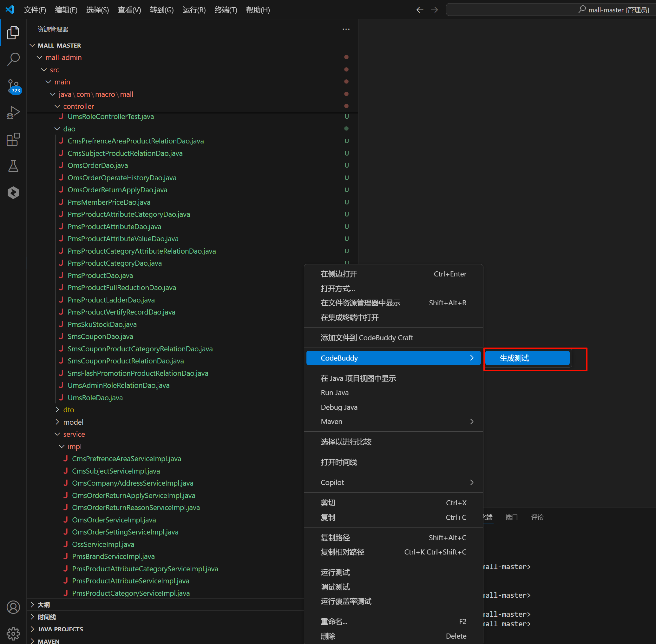
Task: Collapse the dao folder
Action: [192, 129]
